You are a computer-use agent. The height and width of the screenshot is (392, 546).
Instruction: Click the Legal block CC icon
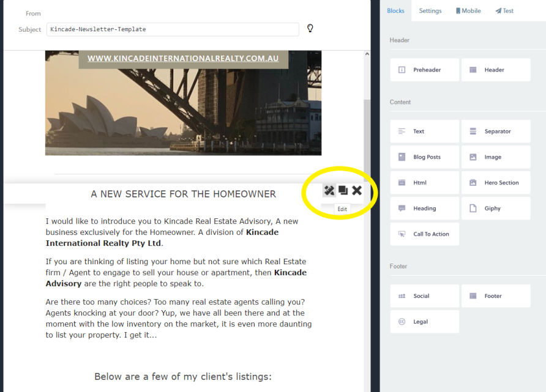pyautogui.click(x=402, y=322)
